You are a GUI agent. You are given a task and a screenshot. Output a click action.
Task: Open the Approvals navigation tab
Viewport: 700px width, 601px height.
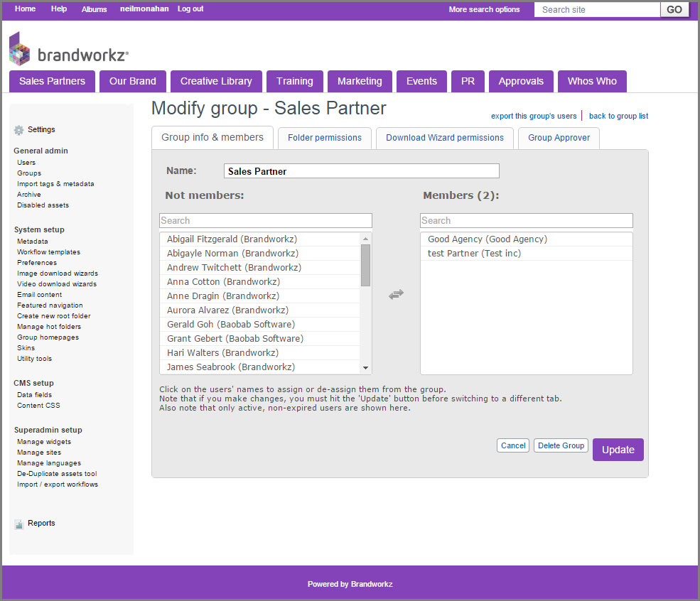point(521,81)
